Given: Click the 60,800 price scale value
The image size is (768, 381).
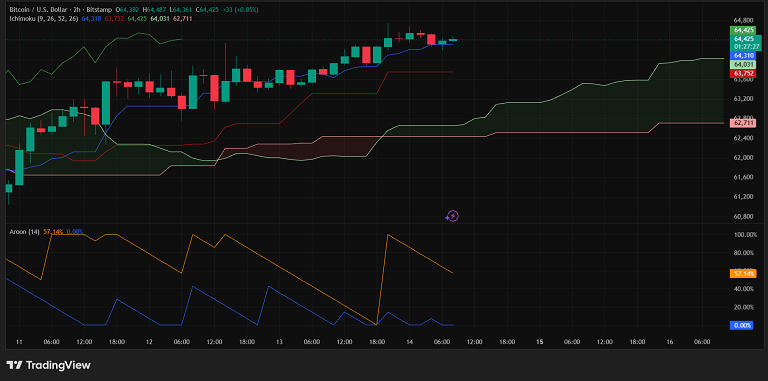Looking at the screenshot, I should [x=744, y=216].
